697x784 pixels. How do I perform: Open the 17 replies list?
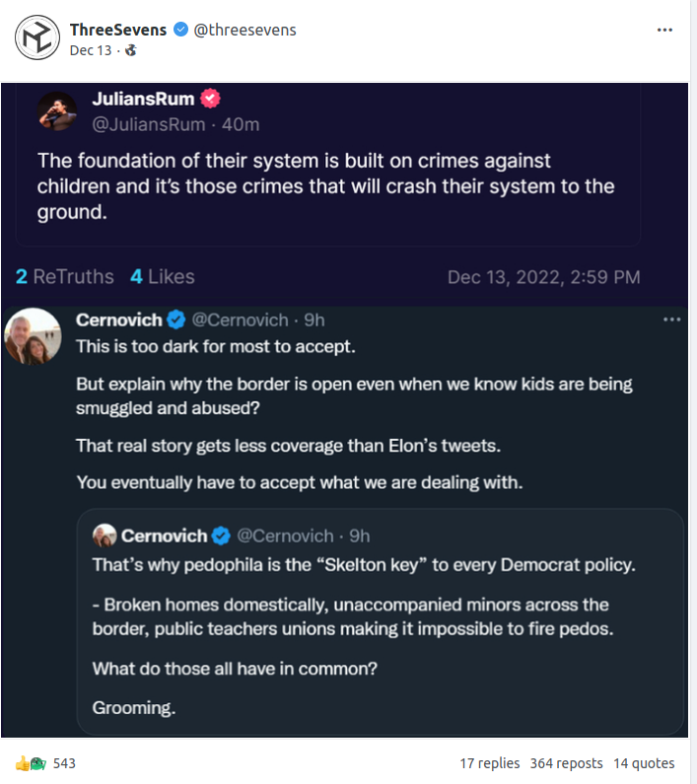point(490,763)
